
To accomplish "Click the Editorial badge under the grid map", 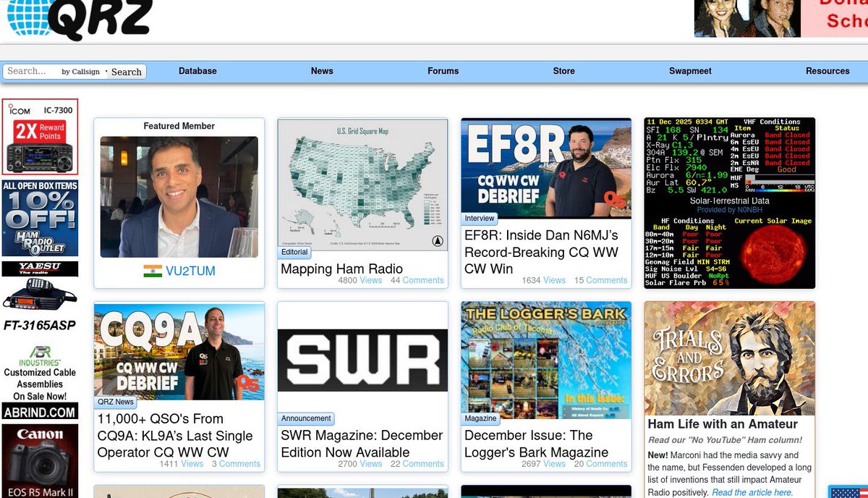I will (294, 252).
